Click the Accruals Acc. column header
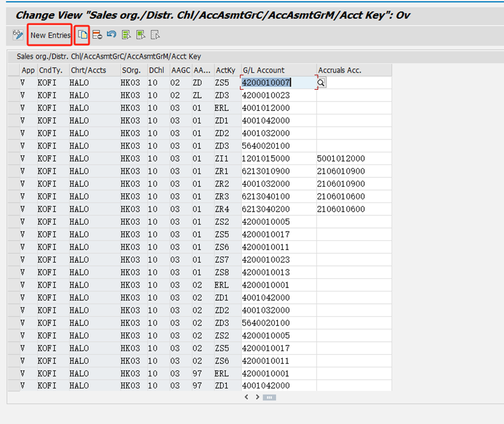Screen dimensions: 504x424 pyautogui.click(x=354, y=70)
